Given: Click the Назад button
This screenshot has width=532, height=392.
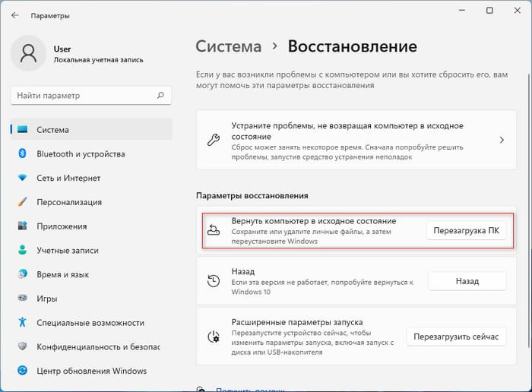Looking at the screenshot, I should pos(467,281).
